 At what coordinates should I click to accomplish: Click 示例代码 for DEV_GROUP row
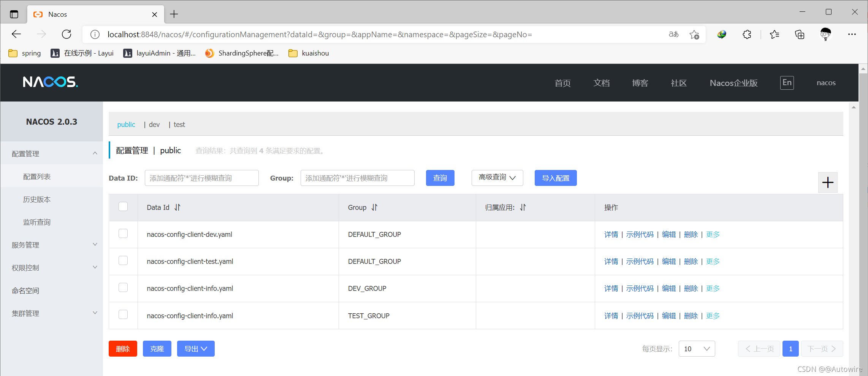[x=640, y=289]
